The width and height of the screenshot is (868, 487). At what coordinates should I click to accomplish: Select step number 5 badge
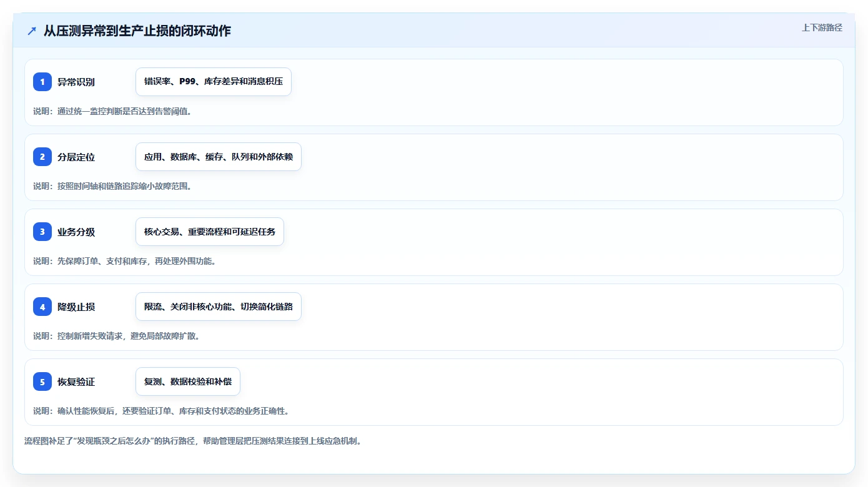pyautogui.click(x=42, y=381)
